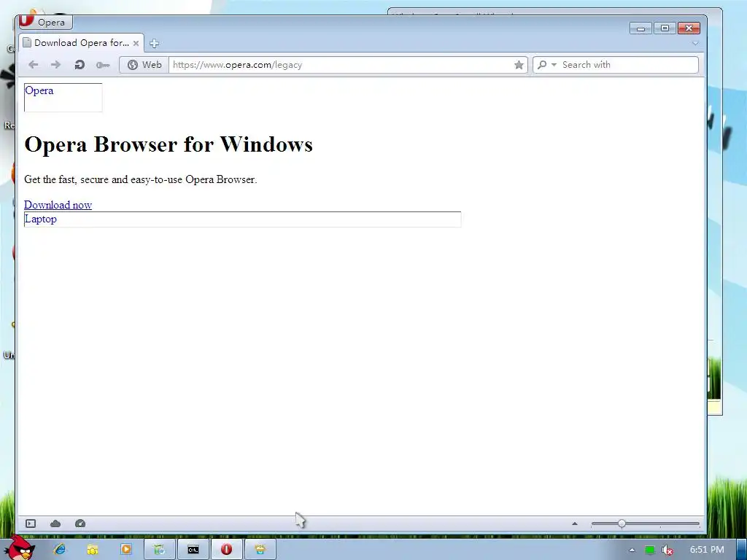Reload the page
This screenshot has height=560, width=747.
[80, 65]
